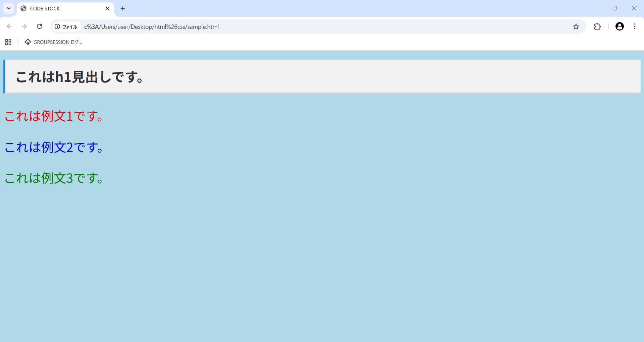Click the blue 例文2 paragraph
This screenshot has width=644, height=342.
pos(54,147)
